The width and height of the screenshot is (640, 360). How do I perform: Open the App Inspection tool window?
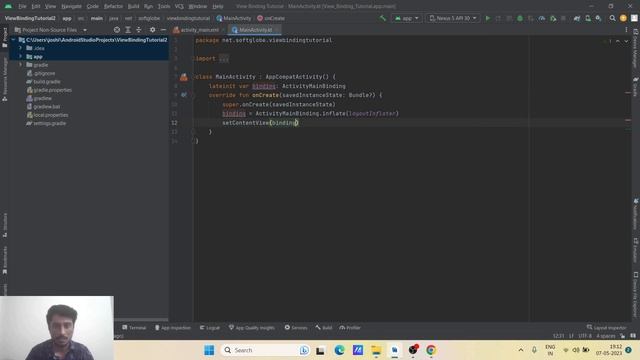(x=173, y=328)
